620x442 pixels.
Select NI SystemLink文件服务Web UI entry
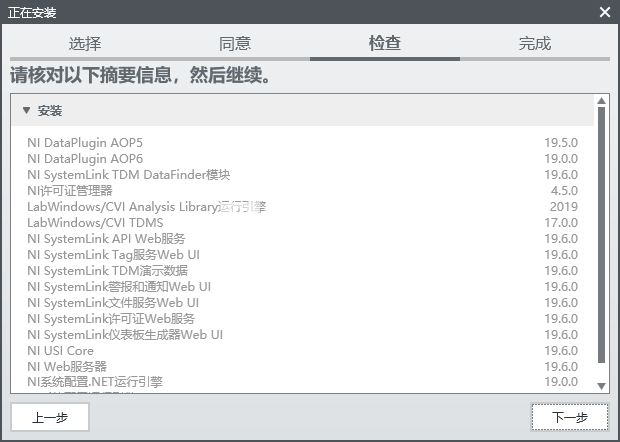[302, 302]
